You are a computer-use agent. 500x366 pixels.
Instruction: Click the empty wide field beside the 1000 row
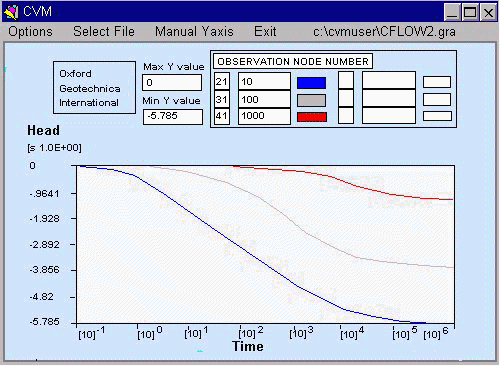click(389, 115)
